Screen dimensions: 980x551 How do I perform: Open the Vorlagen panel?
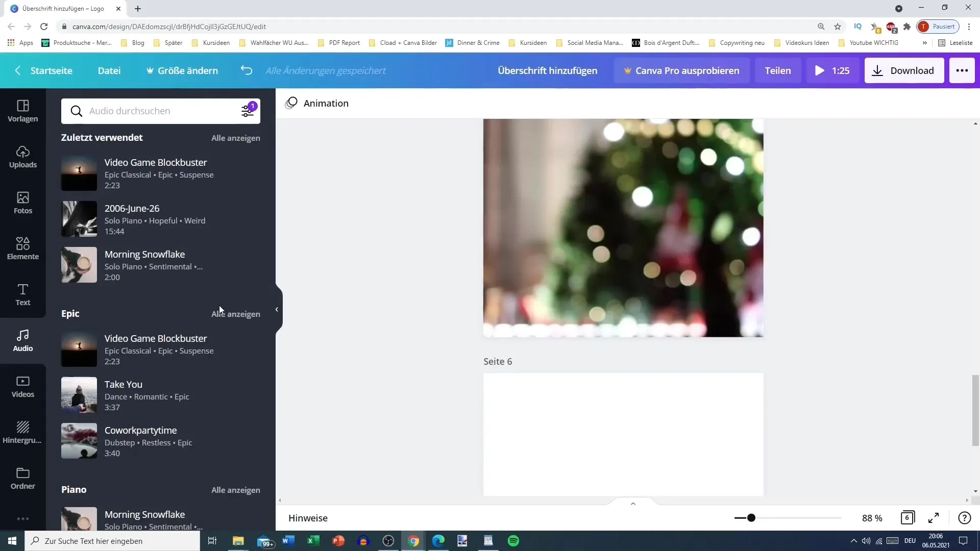click(x=22, y=110)
